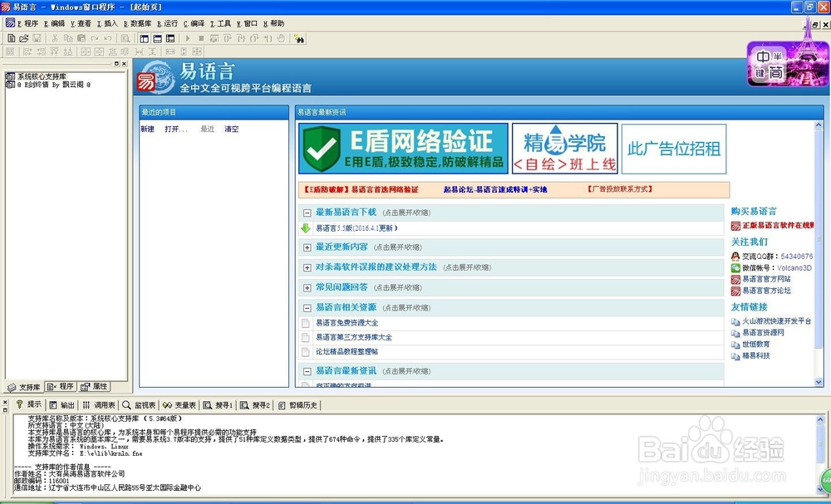Open the 帮助 menu

point(274,23)
